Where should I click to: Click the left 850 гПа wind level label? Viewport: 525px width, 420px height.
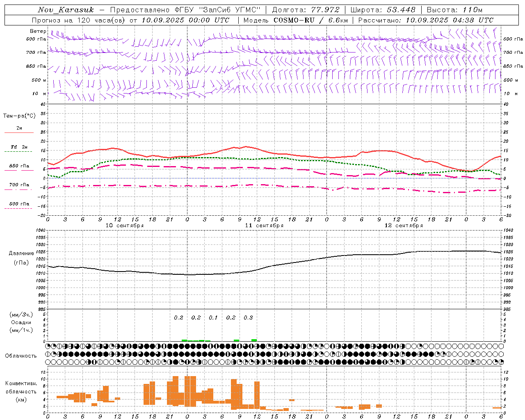[x=36, y=66]
